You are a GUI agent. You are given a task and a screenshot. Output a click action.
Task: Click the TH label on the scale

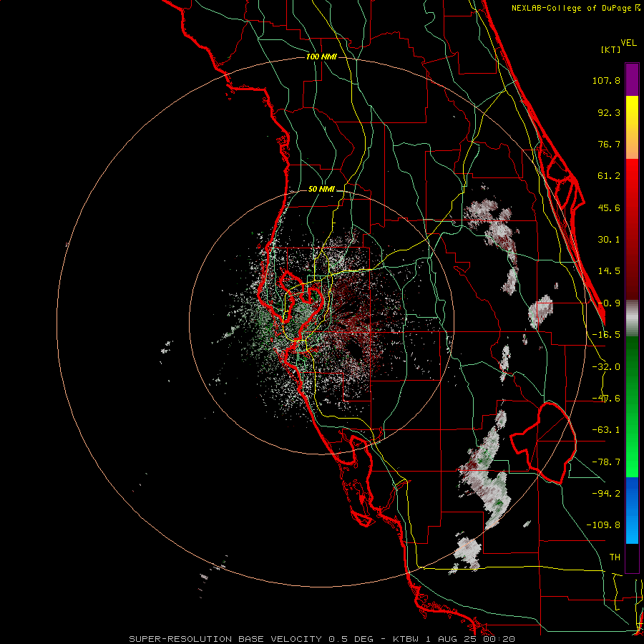(615, 557)
